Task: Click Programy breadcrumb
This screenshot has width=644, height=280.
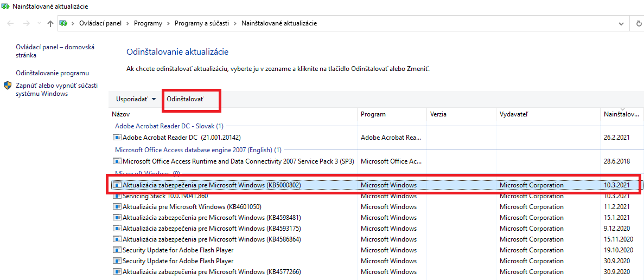Action: point(148,23)
